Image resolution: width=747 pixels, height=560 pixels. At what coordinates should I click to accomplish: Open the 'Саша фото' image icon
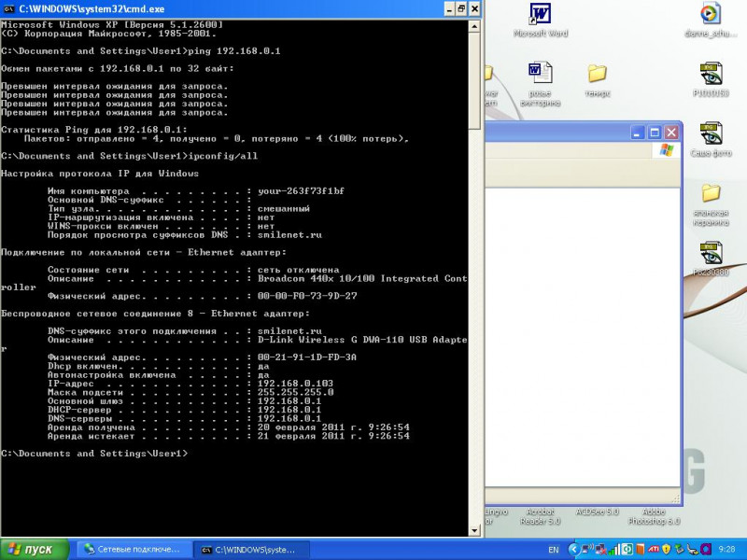711,133
